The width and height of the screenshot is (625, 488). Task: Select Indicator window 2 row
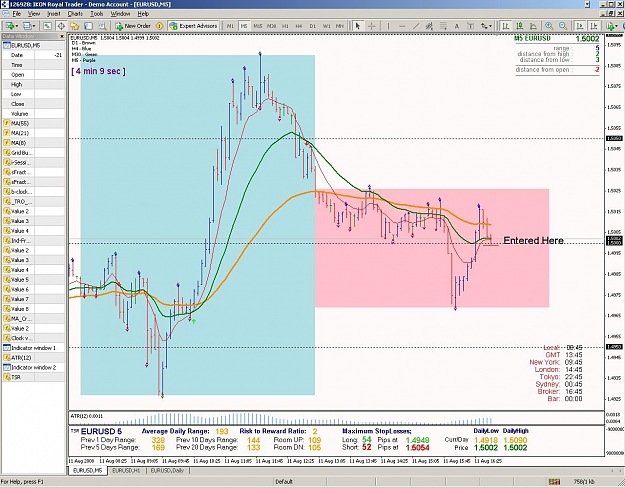tap(33, 368)
